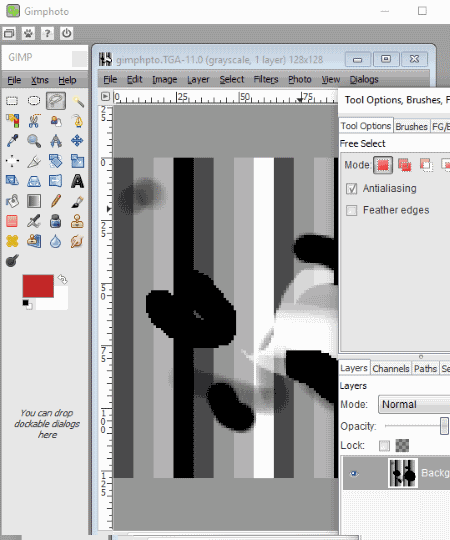The image size is (450, 540).
Task: Select the Bucket Fill tool
Action: click(x=12, y=201)
